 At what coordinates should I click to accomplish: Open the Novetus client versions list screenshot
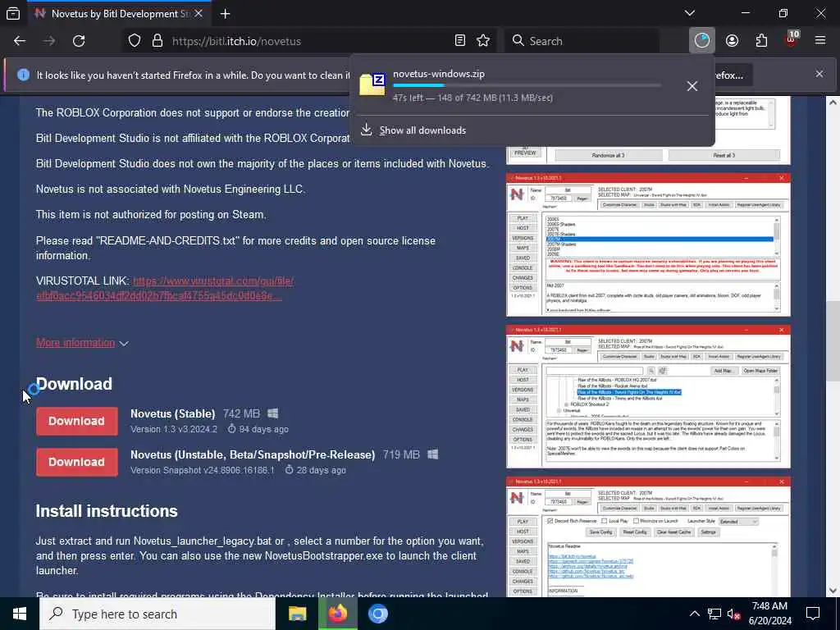pyautogui.click(x=648, y=244)
